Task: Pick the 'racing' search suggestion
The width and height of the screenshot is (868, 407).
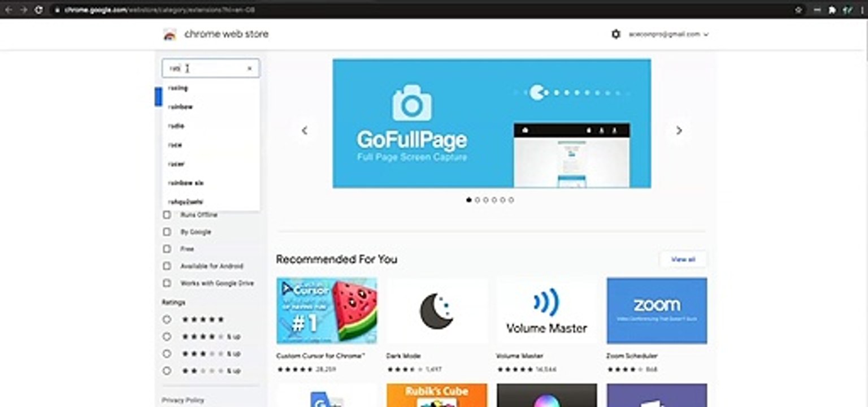Action: click(x=211, y=88)
